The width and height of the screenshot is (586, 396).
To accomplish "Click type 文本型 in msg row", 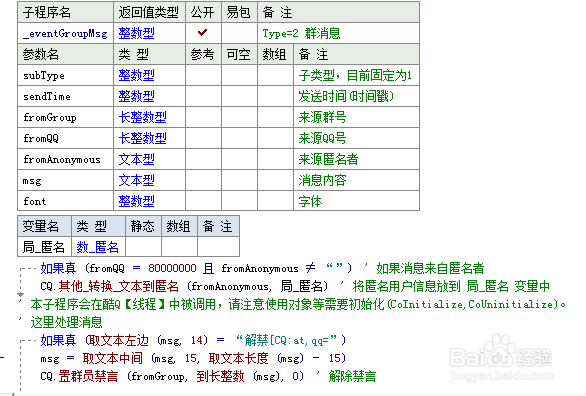I will pos(136,180).
